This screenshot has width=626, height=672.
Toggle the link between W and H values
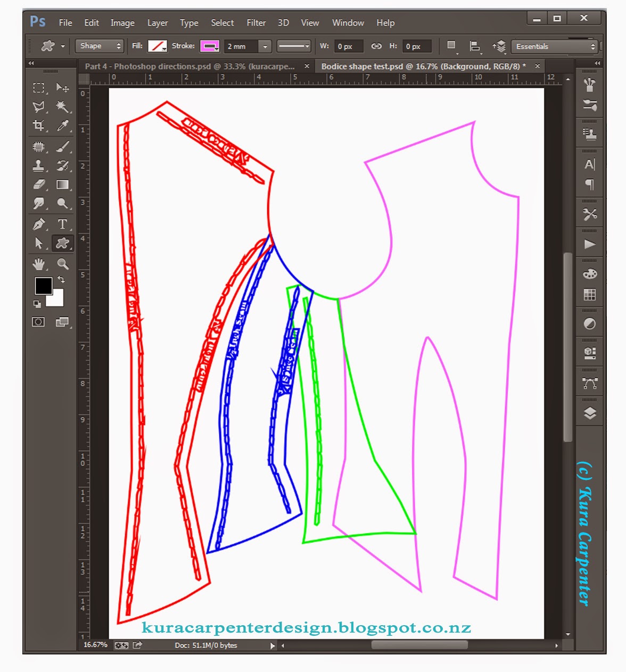[x=377, y=46]
